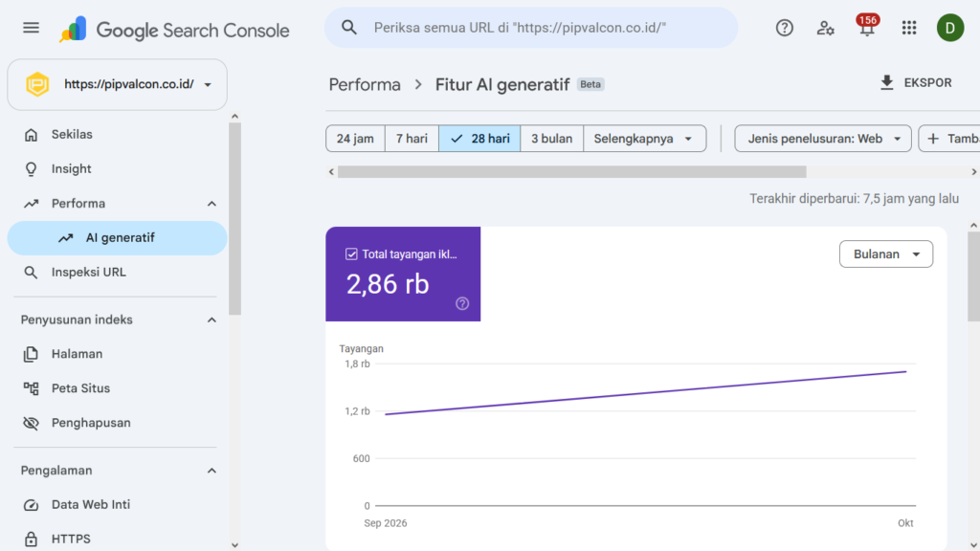Click the Terakhir diperbarui timestamp text

pyautogui.click(x=854, y=199)
